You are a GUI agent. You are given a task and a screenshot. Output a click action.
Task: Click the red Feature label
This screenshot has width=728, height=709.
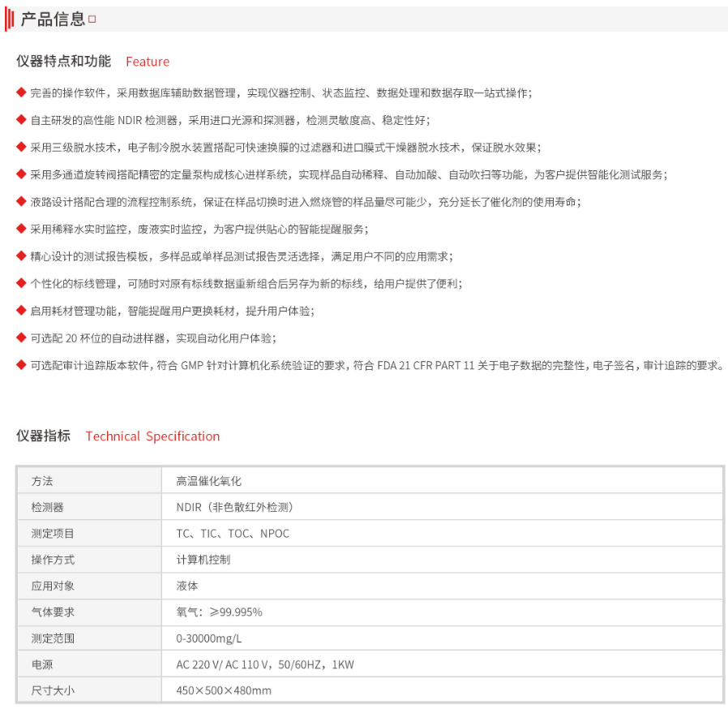click(x=148, y=62)
